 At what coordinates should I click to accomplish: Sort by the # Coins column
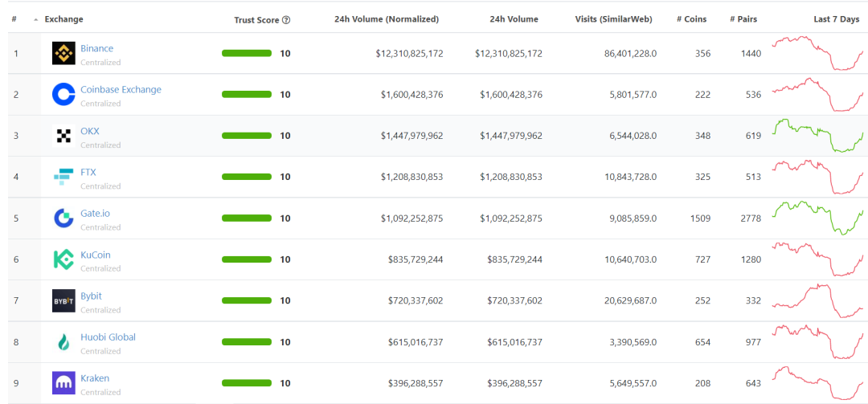pyautogui.click(x=691, y=19)
